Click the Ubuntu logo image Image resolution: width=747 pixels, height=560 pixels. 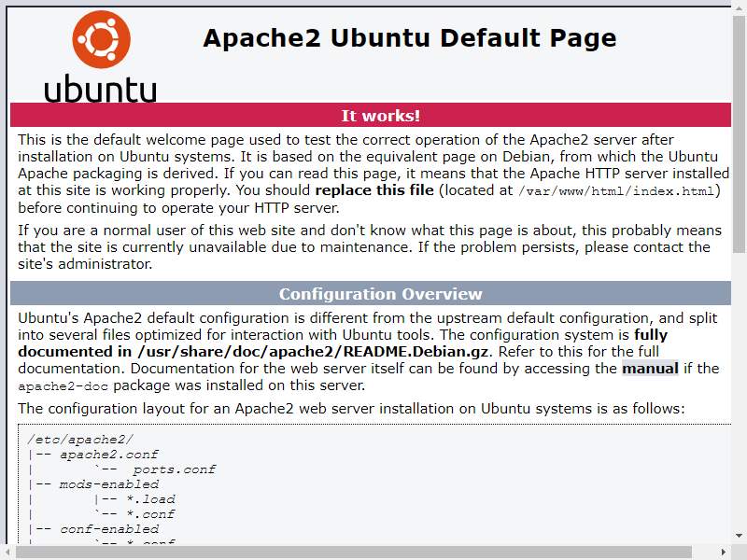(x=101, y=56)
